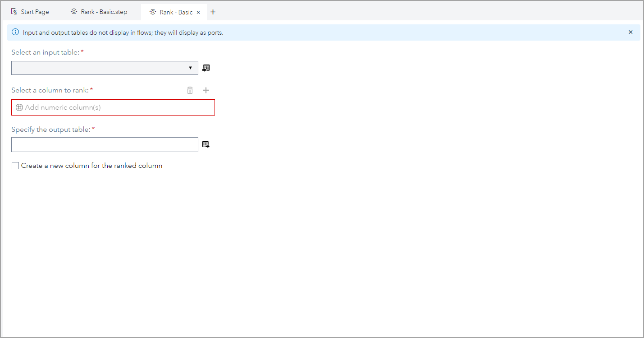Image resolution: width=644 pixels, height=338 pixels.
Task: Close the Rank - Basic tab
Action: pyautogui.click(x=197, y=12)
